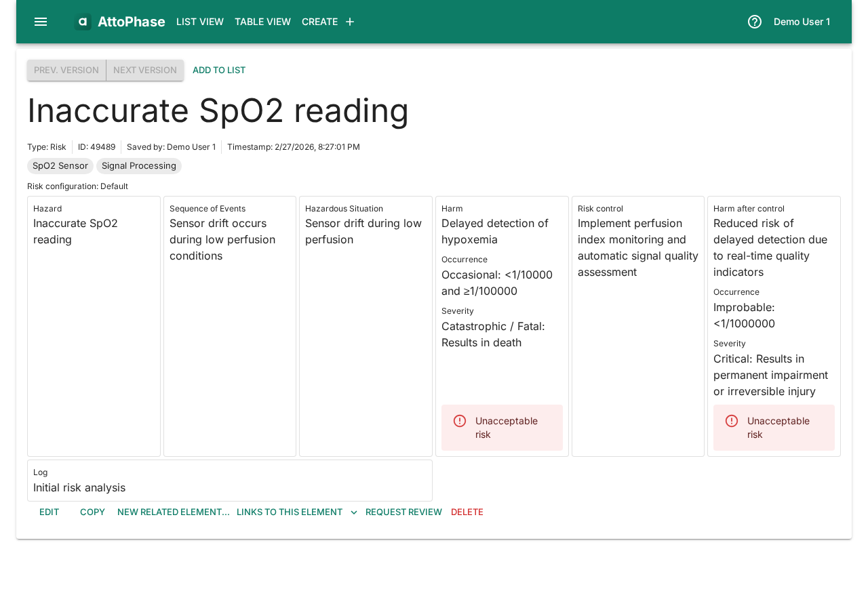Click the AttoPhase logo icon
Viewport: 868px width, 610px height.
pyautogui.click(x=83, y=22)
